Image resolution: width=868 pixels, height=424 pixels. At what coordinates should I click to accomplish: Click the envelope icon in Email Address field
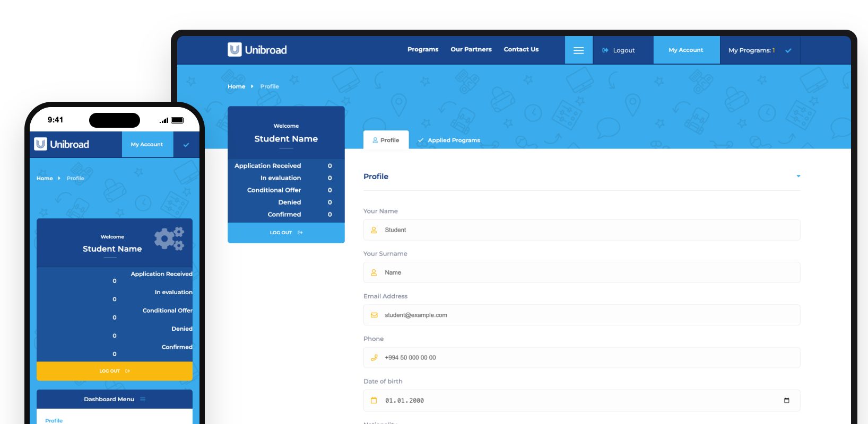pos(374,315)
